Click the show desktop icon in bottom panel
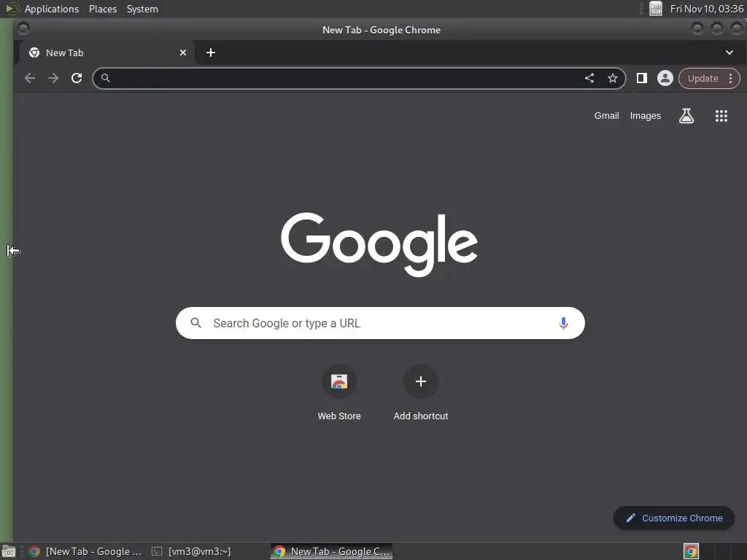Viewport: 747px width, 560px height. coord(9,551)
